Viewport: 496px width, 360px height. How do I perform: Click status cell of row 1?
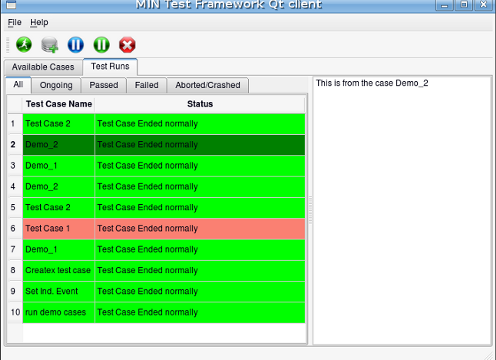(x=200, y=124)
